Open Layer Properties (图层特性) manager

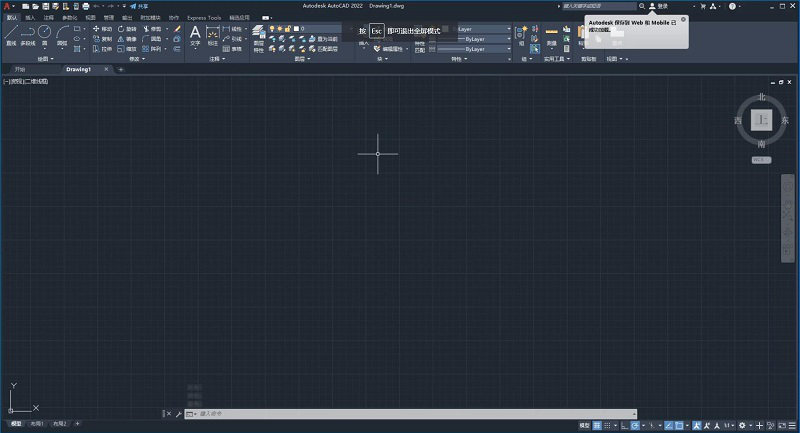click(259, 39)
